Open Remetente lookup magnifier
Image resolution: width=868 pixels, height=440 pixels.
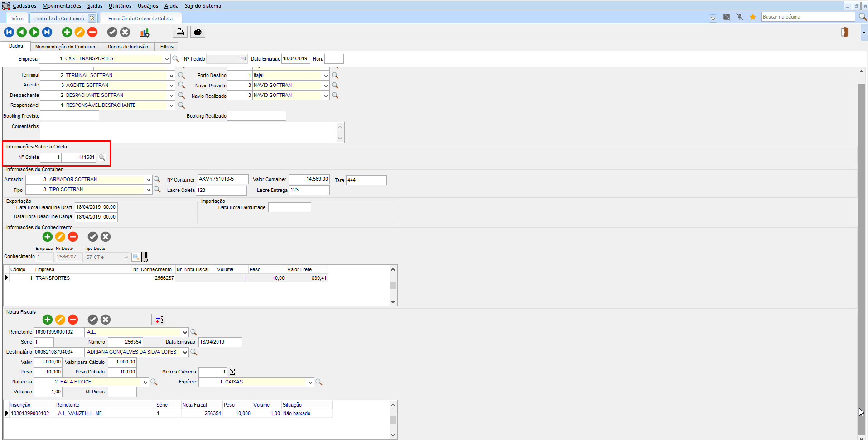(194, 332)
